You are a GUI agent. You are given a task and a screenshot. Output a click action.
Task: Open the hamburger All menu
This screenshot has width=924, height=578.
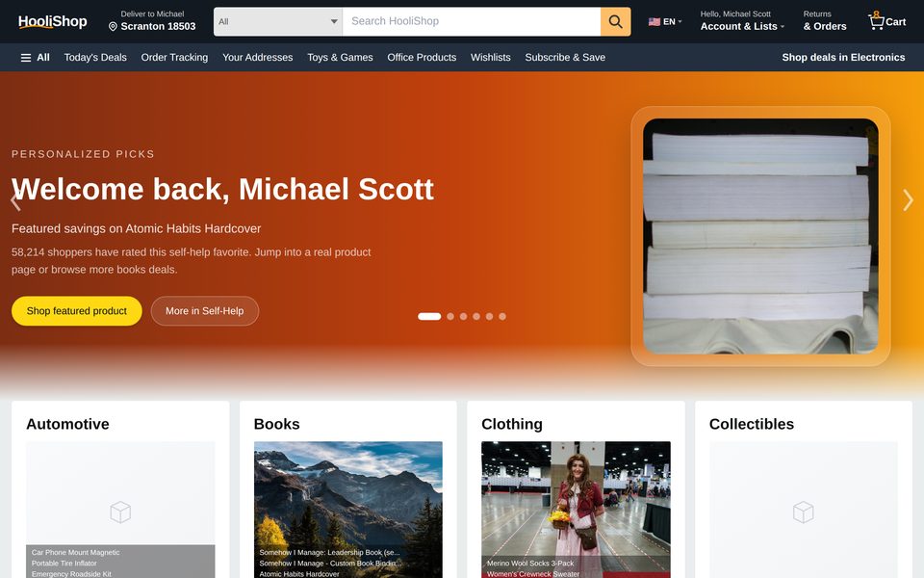(x=35, y=57)
